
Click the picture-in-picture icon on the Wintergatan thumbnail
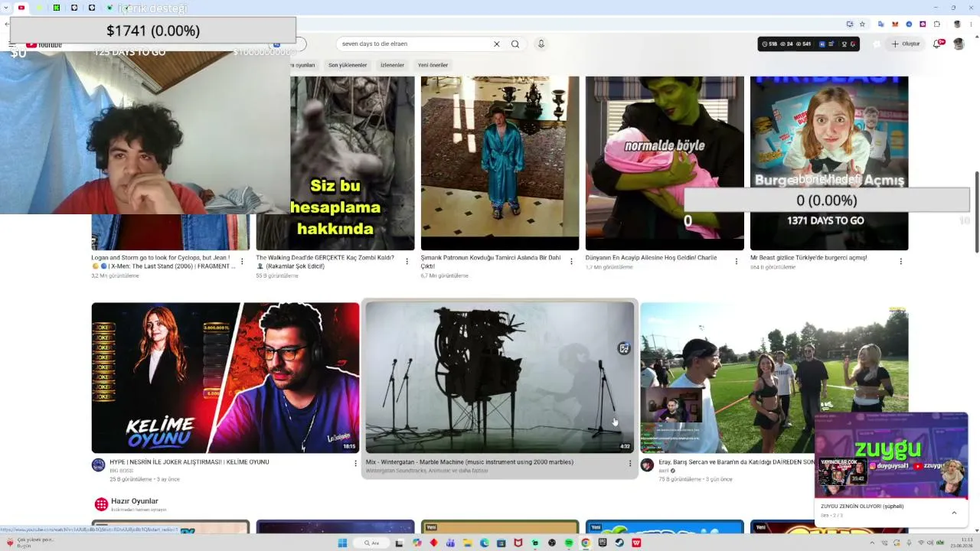click(x=624, y=348)
